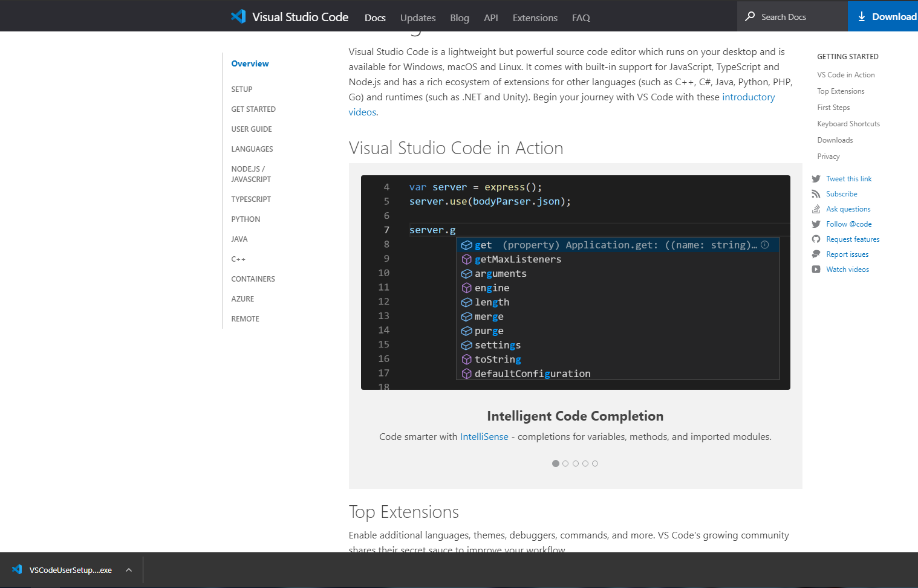Click the RSS feed icon beside Subscribe
This screenshot has width=918, height=588.
pos(816,194)
